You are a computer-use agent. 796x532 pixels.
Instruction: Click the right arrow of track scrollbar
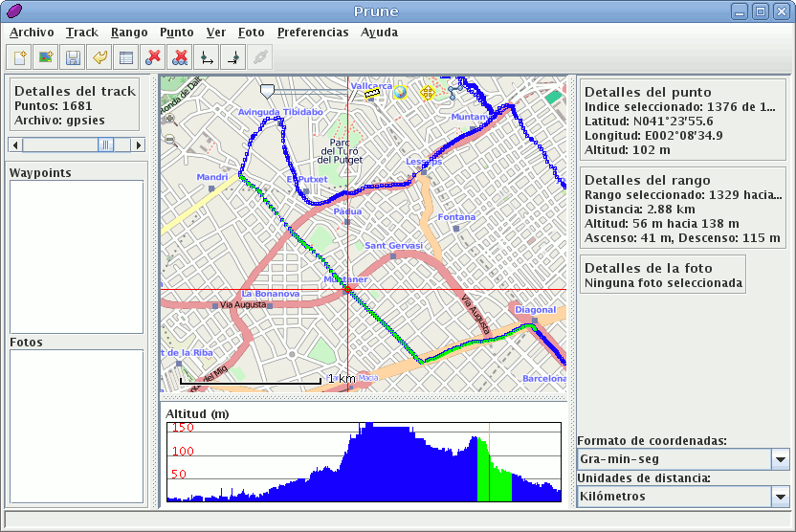tap(139, 144)
